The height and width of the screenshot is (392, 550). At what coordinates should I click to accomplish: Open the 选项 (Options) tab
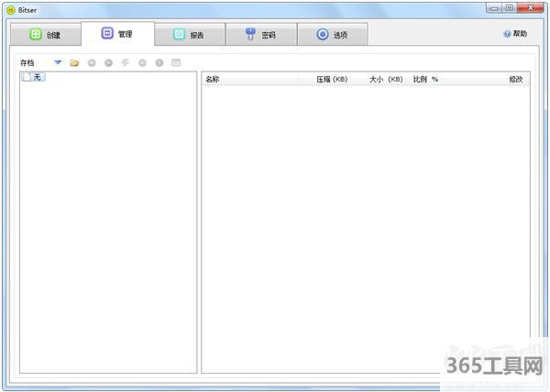point(331,35)
